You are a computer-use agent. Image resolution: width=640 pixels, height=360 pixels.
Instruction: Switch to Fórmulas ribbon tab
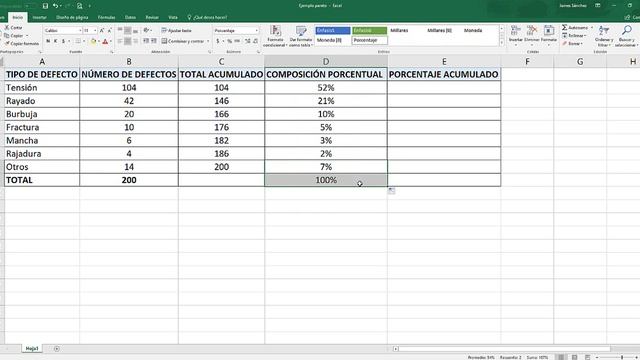point(106,18)
